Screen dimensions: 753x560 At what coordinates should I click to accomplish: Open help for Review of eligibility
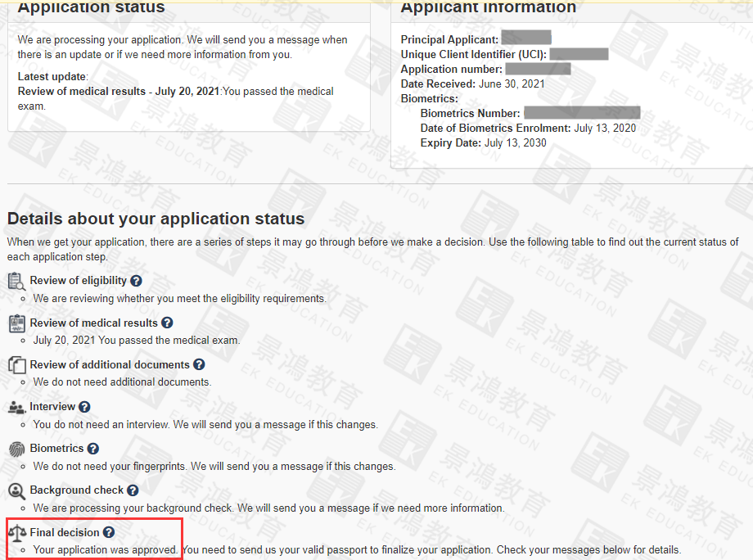[136, 281]
